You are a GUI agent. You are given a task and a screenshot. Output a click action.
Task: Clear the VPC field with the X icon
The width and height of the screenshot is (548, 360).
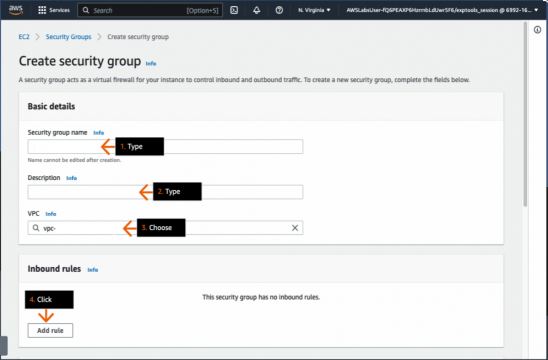click(x=295, y=228)
